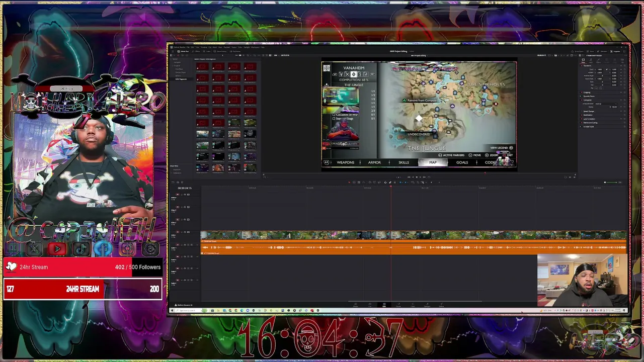
Task: Select the Selection Mode arrow tool
Action: coord(349,182)
